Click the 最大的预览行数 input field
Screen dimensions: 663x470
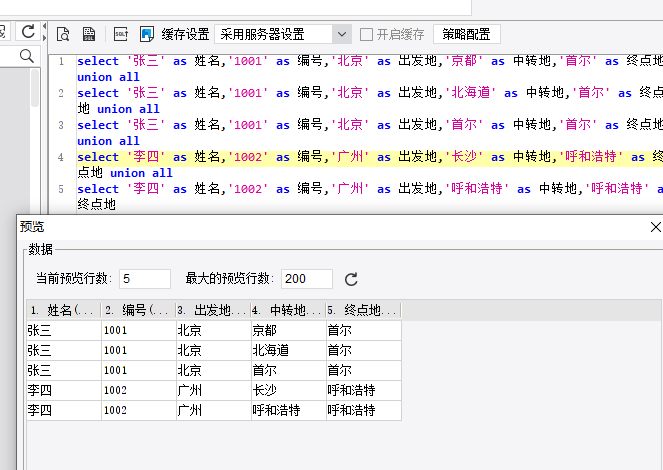[307, 279]
